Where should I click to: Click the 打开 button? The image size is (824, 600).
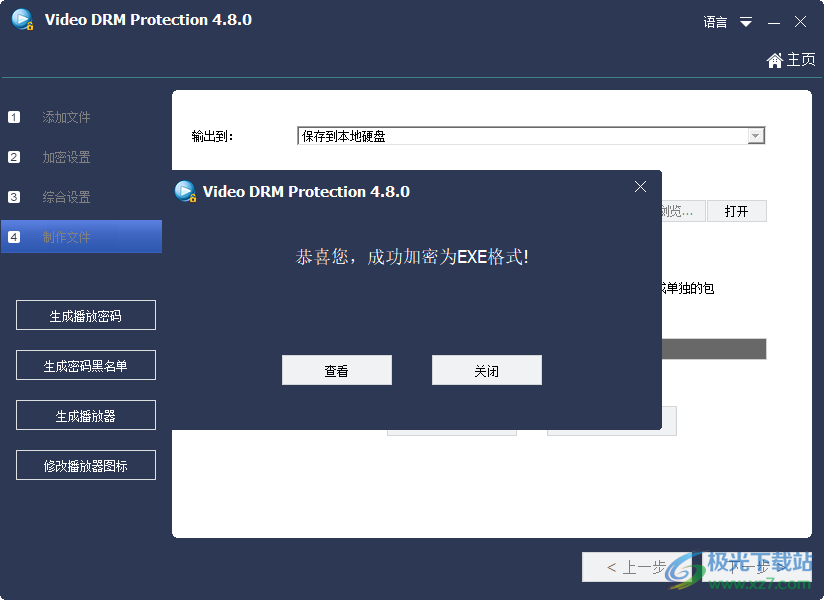tap(737, 211)
